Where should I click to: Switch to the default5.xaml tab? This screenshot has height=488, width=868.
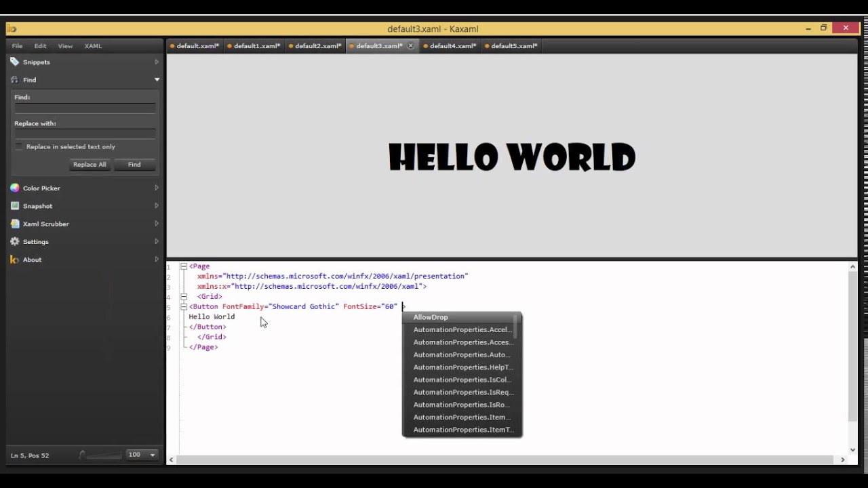(x=511, y=46)
